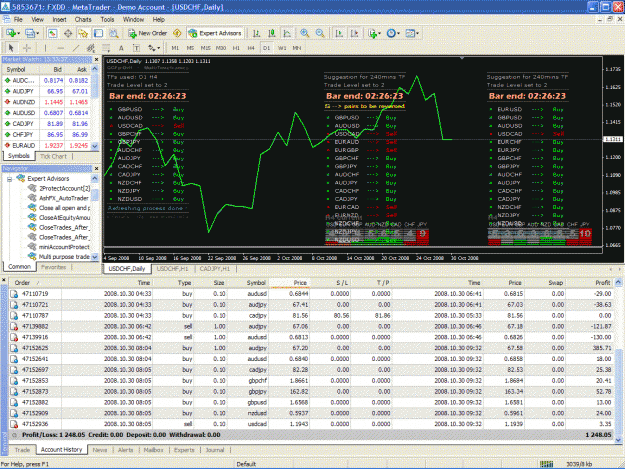The image size is (625, 469).
Task: Click the Indicators list icon with green plus
Action: [372, 33]
